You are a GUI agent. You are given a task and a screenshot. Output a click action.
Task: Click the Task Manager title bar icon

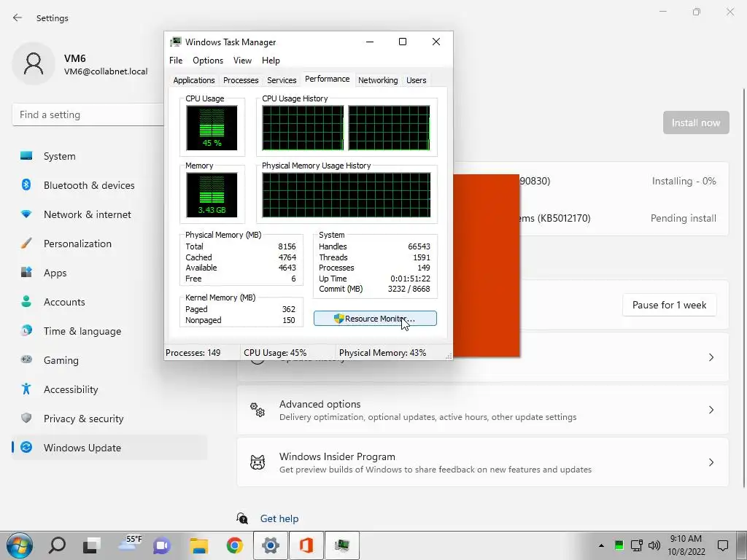click(x=176, y=42)
